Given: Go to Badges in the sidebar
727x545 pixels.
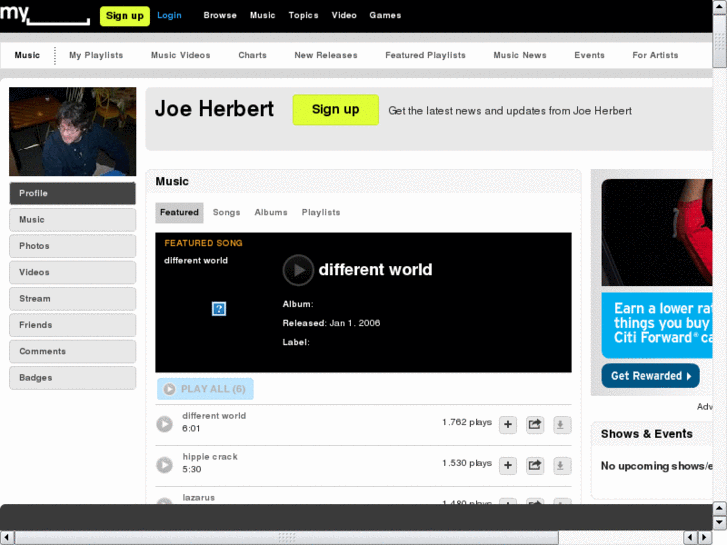Looking at the screenshot, I should click(72, 378).
